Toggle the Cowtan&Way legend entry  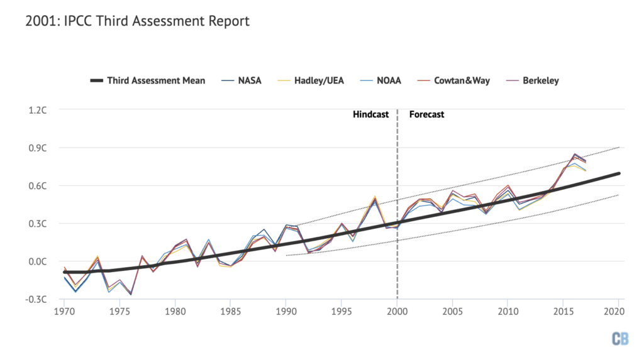coord(454,80)
